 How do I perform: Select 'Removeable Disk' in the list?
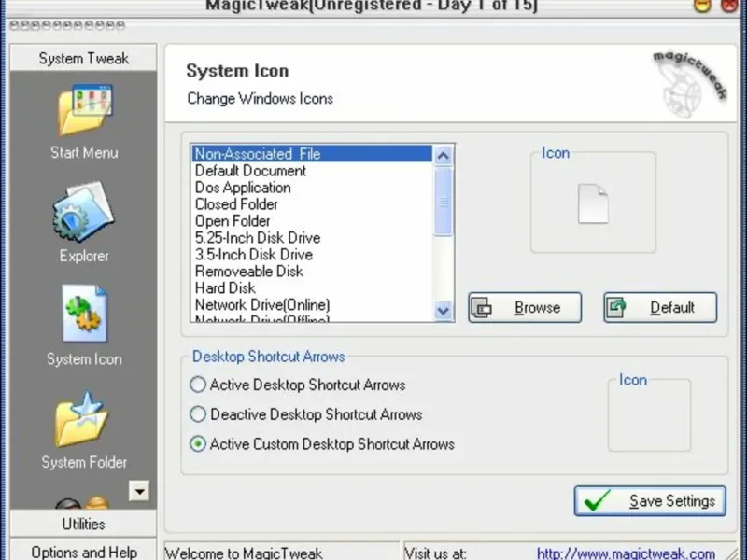click(312, 271)
